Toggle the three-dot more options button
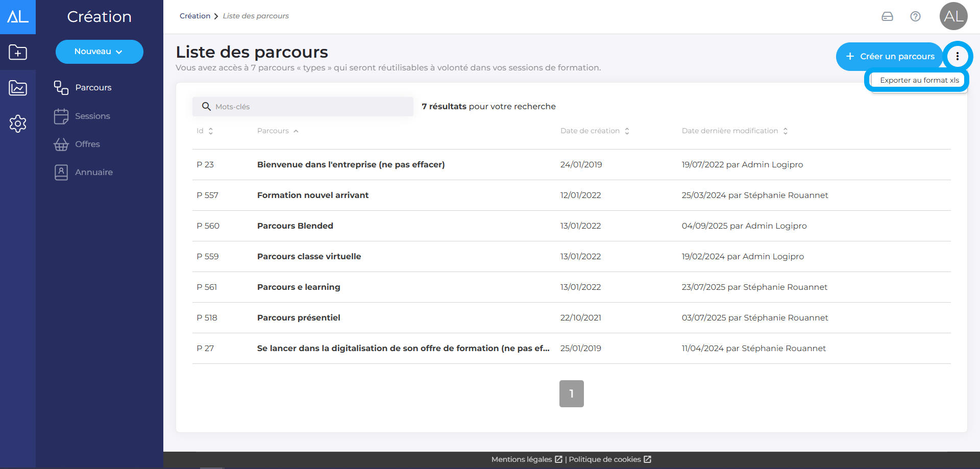Image resolution: width=980 pixels, height=469 pixels. click(x=957, y=56)
